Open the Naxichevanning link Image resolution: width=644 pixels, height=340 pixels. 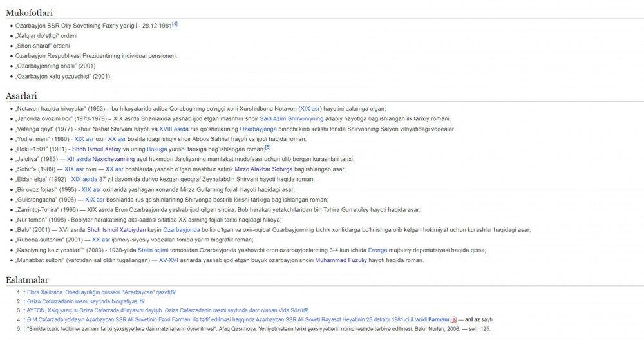[113, 159]
